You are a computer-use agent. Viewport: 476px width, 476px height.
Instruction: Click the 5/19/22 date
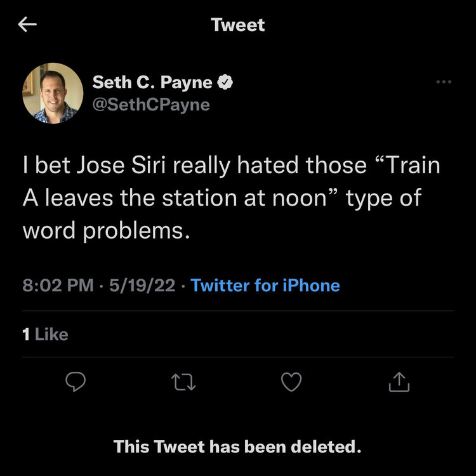(142, 286)
